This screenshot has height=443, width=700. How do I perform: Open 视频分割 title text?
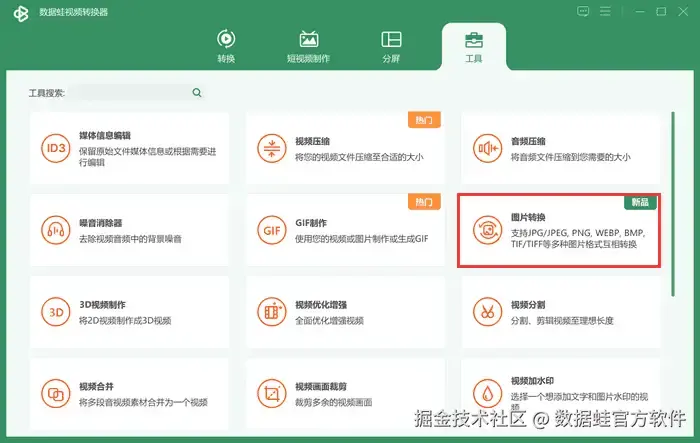(x=528, y=305)
